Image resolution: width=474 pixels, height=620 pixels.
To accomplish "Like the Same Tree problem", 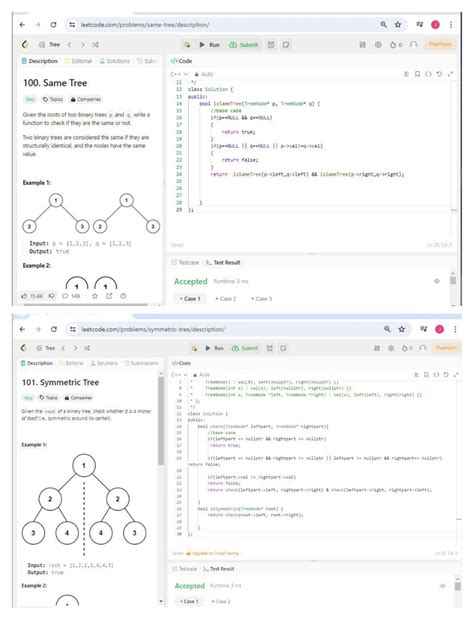I will [31, 296].
